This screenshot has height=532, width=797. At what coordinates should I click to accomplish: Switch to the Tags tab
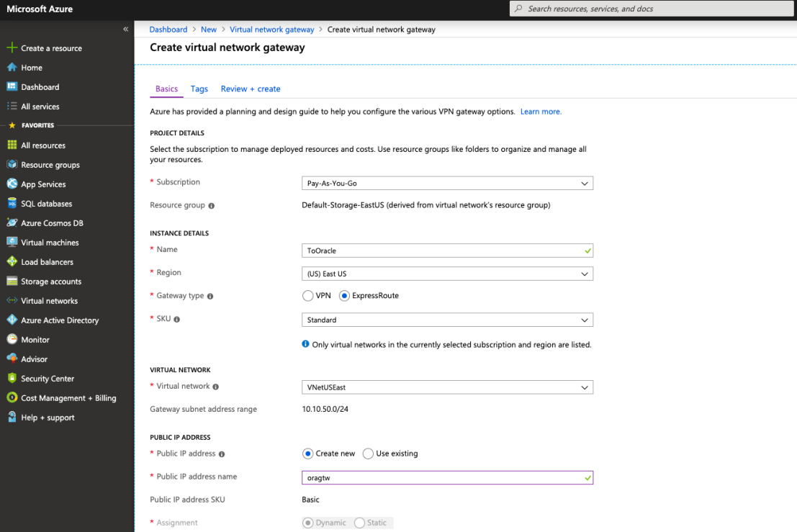click(199, 89)
